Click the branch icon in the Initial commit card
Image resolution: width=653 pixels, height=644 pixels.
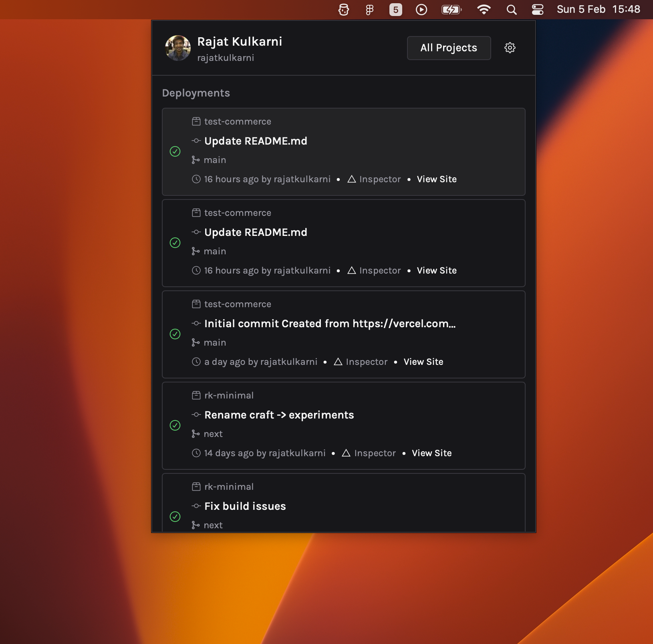pos(195,342)
